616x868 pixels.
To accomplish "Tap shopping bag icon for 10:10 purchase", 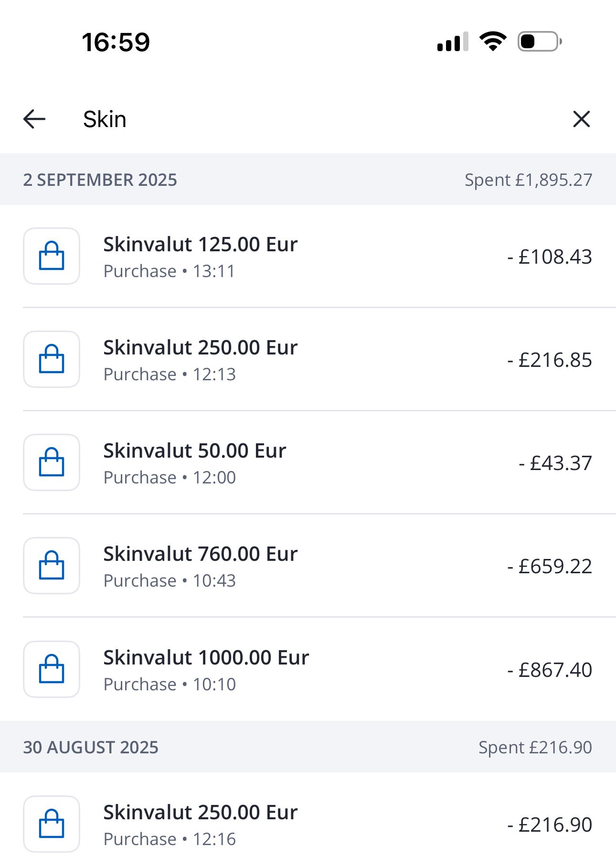I will (52, 669).
